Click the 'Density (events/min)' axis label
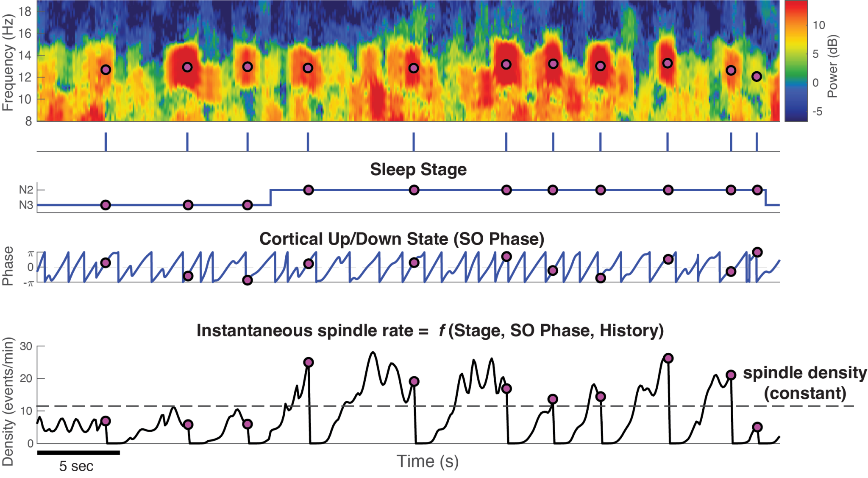The height and width of the screenshot is (478, 868). [8, 402]
